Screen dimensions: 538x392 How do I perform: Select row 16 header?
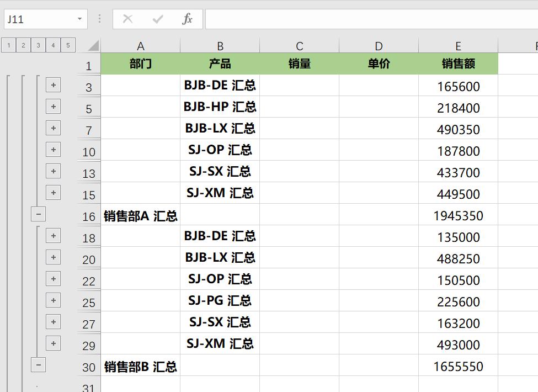89,215
